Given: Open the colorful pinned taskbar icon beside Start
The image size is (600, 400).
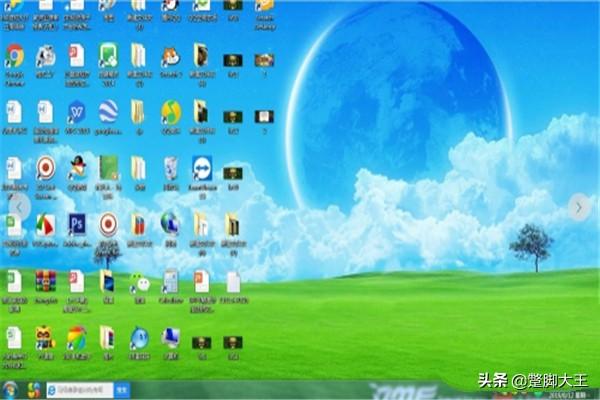Looking at the screenshot, I should point(34,390).
